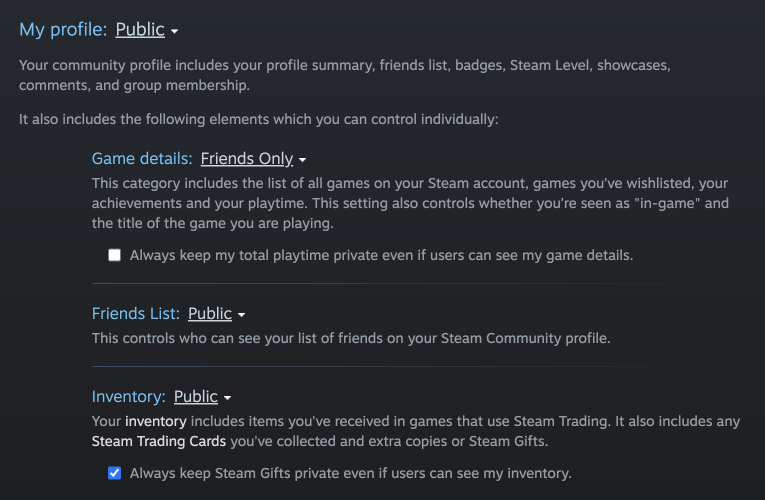The width and height of the screenshot is (765, 500).
Task: Click the arrow beside My profile Public
Action: pyautogui.click(x=174, y=32)
